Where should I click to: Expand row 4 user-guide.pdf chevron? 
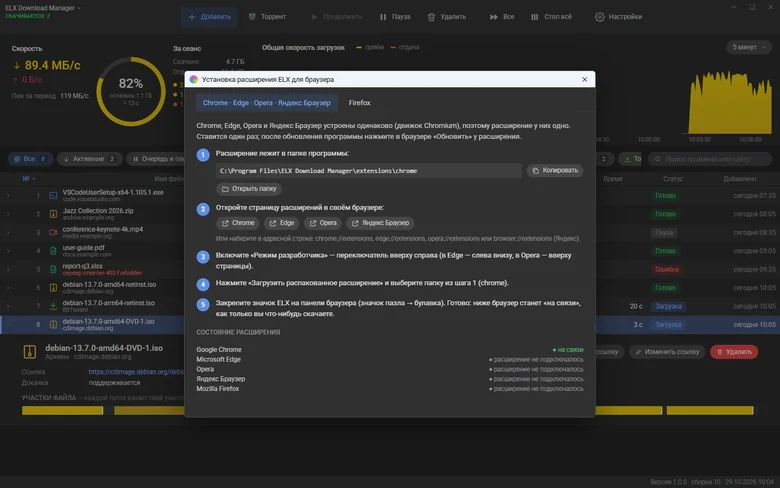pos(8,251)
